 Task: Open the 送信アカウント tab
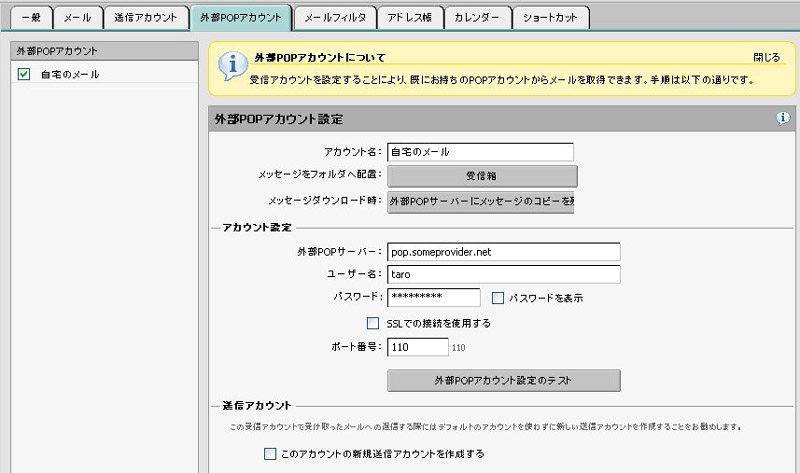click(145, 17)
